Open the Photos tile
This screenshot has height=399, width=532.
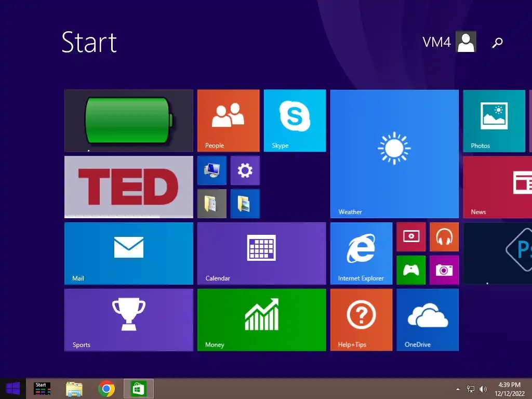(494, 121)
